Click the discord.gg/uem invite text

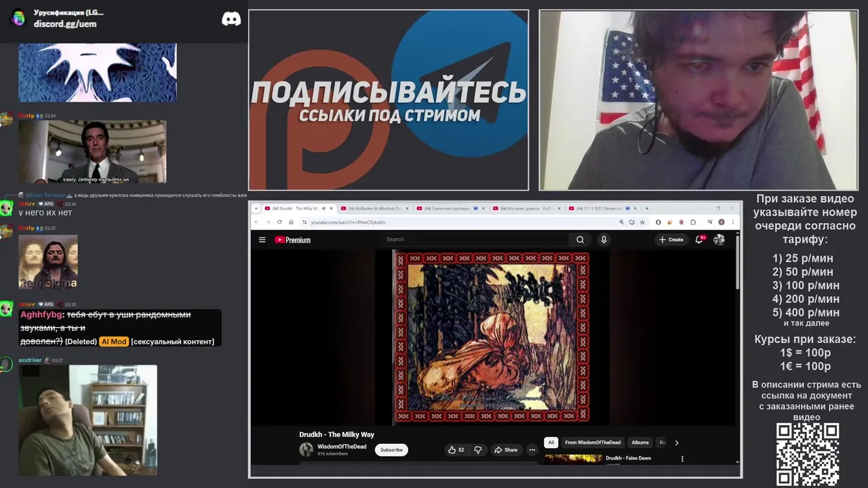(65, 24)
